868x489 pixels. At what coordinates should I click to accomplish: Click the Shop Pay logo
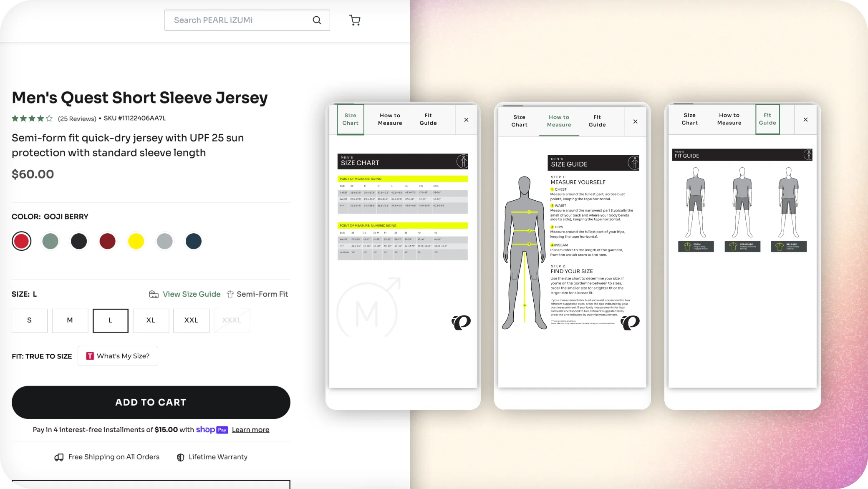[x=212, y=430]
